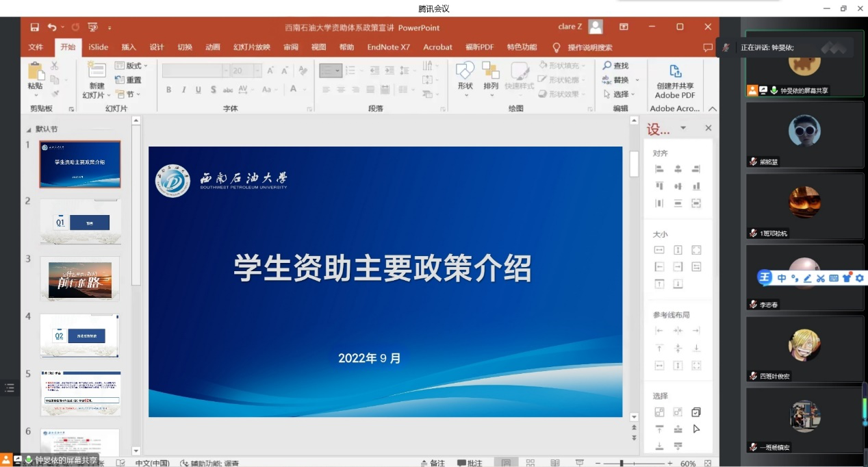Click the align left paragraph icon
The width and height of the screenshot is (868, 467).
click(x=327, y=90)
